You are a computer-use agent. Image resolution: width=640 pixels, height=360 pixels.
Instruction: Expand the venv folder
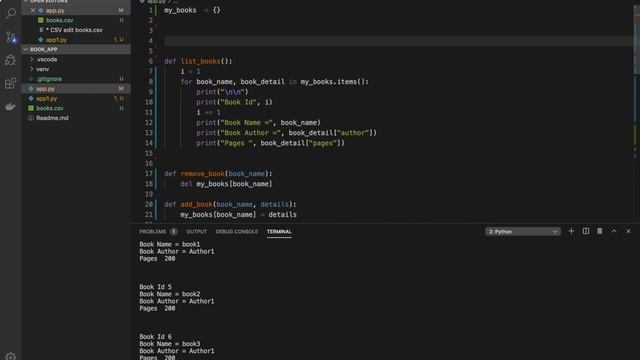point(76,69)
